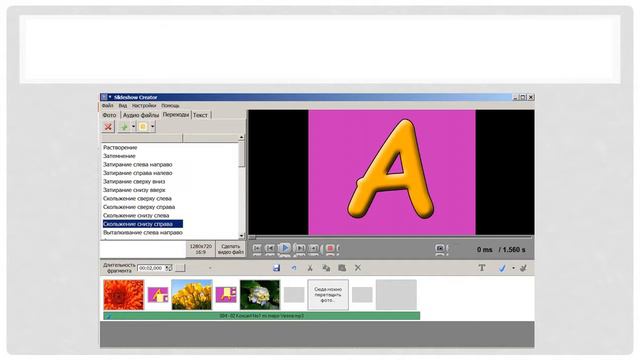Viewport: 640px width, 360px height.
Task: Pick Затирание снизу вверх transition
Action: 134,190
